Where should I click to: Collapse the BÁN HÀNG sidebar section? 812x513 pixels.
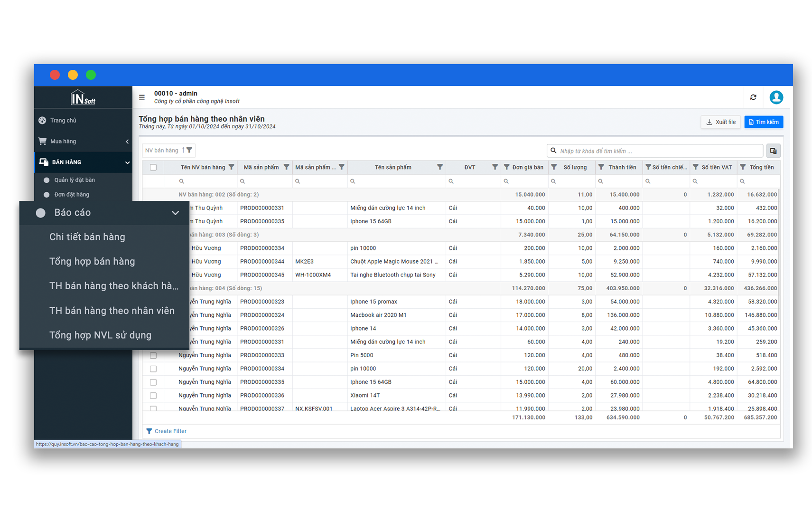127,162
